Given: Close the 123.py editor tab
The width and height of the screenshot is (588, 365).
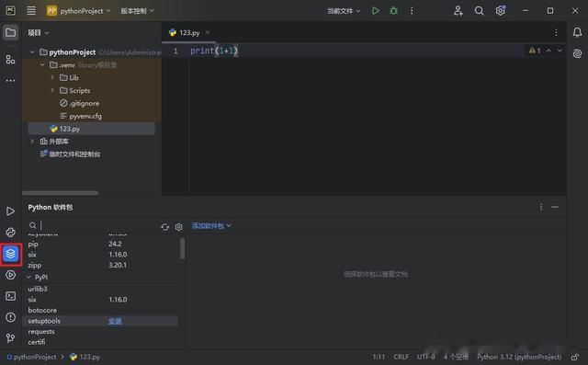Looking at the screenshot, I should (x=208, y=32).
